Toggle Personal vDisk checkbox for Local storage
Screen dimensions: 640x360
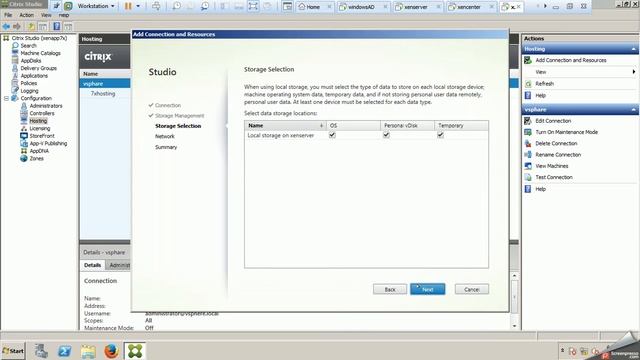[386, 135]
